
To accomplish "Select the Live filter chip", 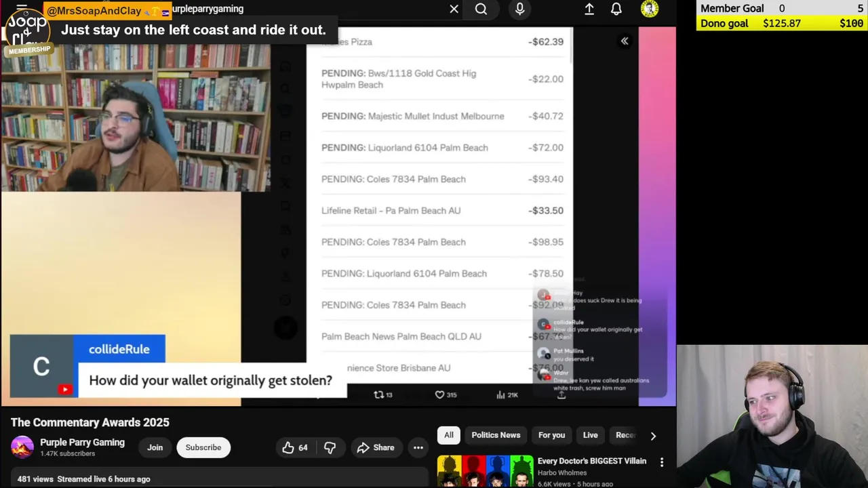I will [x=590, y=435].
